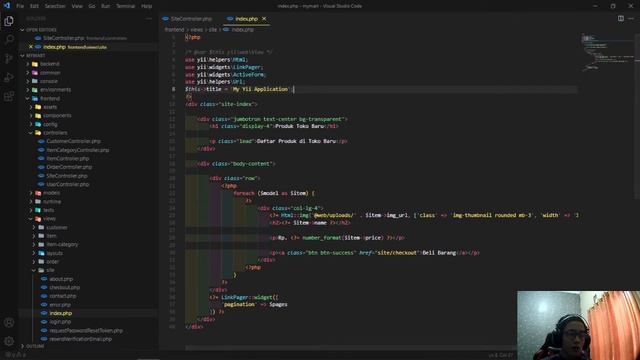
Task: Open the Help menu
Action: click(x=147, y=6)
